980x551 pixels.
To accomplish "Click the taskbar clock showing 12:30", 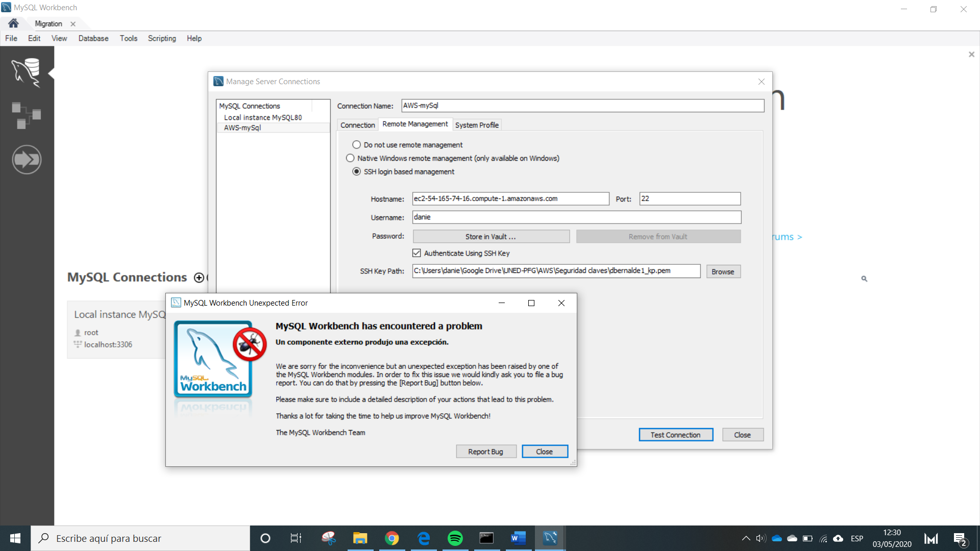I will (892, 538).
